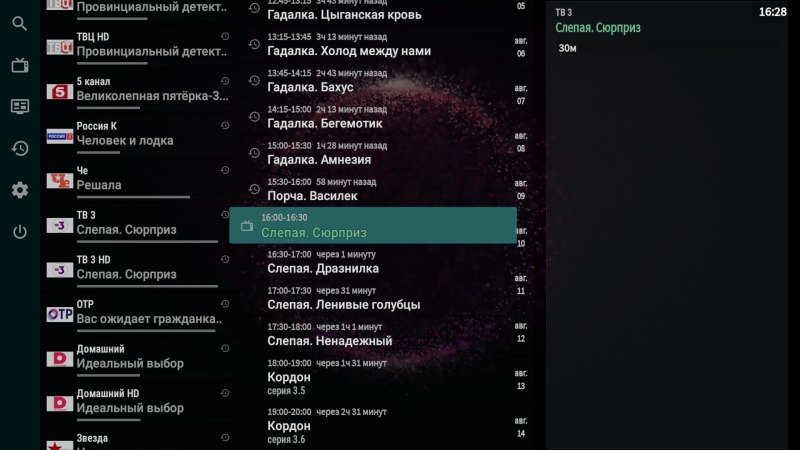Screen dimensions: 800x450
Task: Select program Слепая. Ленивые голубцы
Action: click(x=344, y=305)
